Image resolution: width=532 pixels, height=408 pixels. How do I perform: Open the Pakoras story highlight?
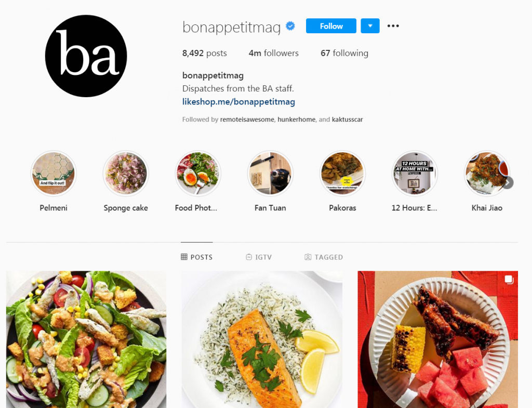pos(342,174)
